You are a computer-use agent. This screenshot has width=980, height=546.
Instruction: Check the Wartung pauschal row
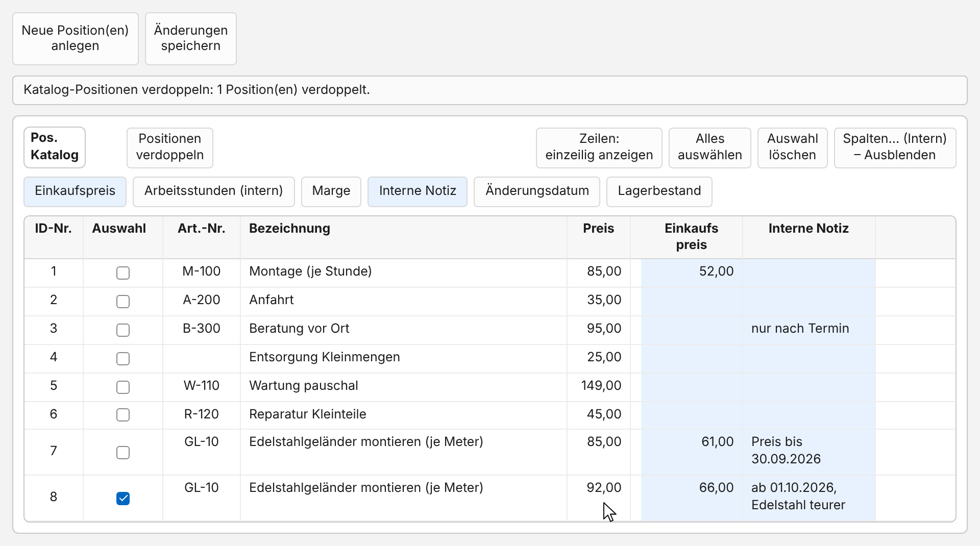(123, 387)
